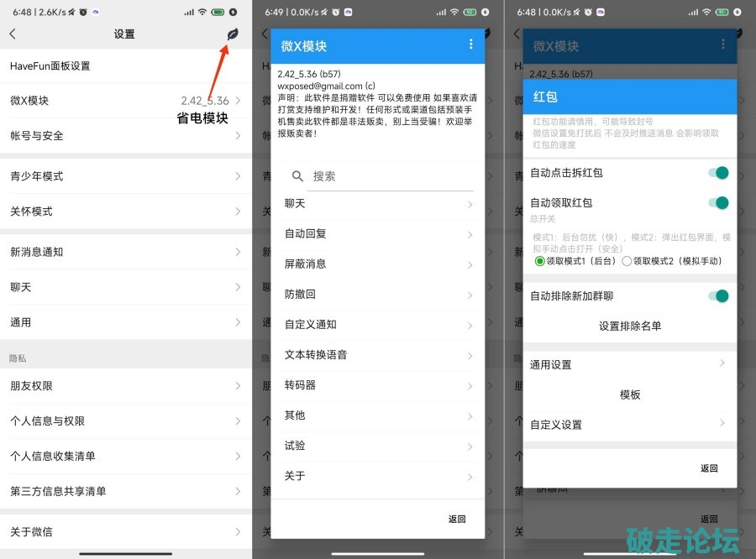Click 返回 in module list dialog
The width and height of the screenshot is (756, 559).
click(x=456, y=520)
